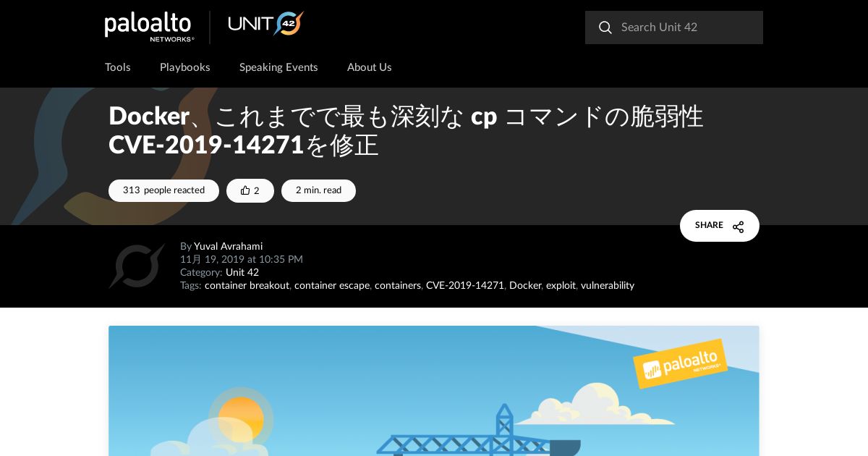
Task: Click the 313 people reacted pill
Action: click(x=163, y=190)
